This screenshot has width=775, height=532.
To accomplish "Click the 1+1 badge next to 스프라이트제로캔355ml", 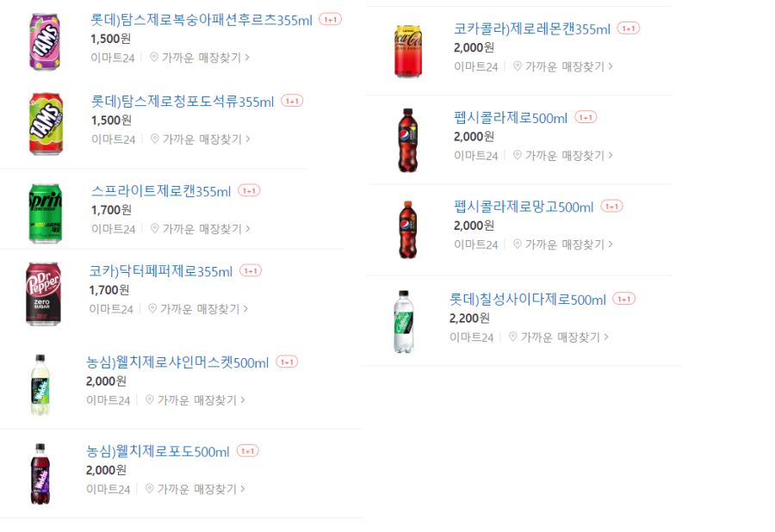I will click(249, 190).
